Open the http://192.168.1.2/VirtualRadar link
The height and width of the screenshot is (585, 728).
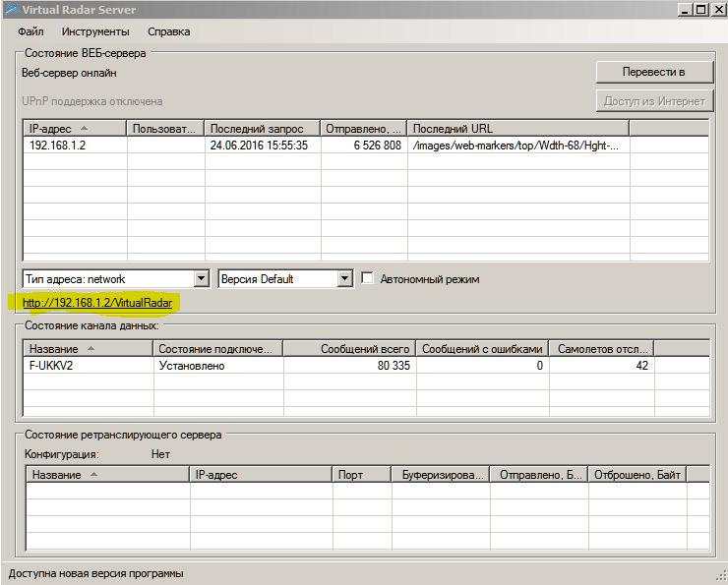[96, 303]
